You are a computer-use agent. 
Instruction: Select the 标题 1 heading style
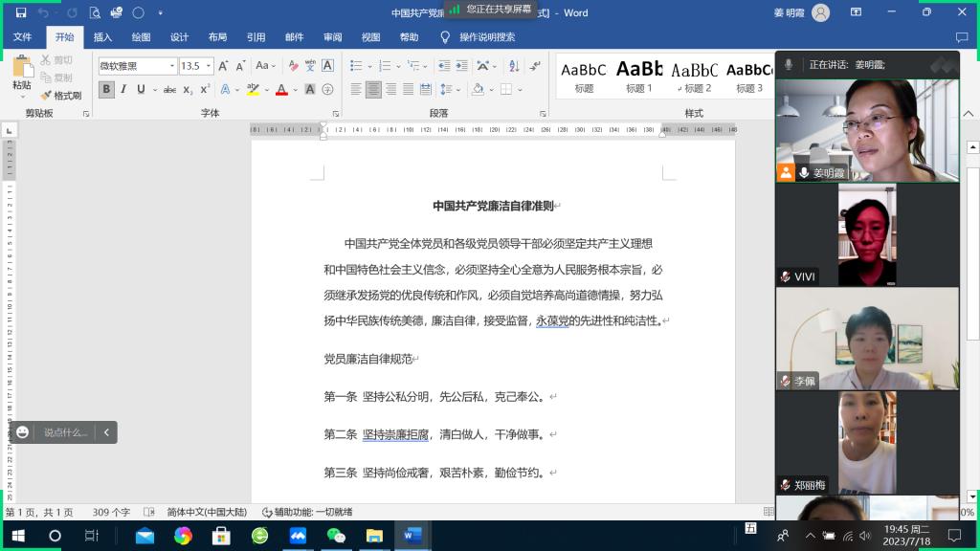639,75
